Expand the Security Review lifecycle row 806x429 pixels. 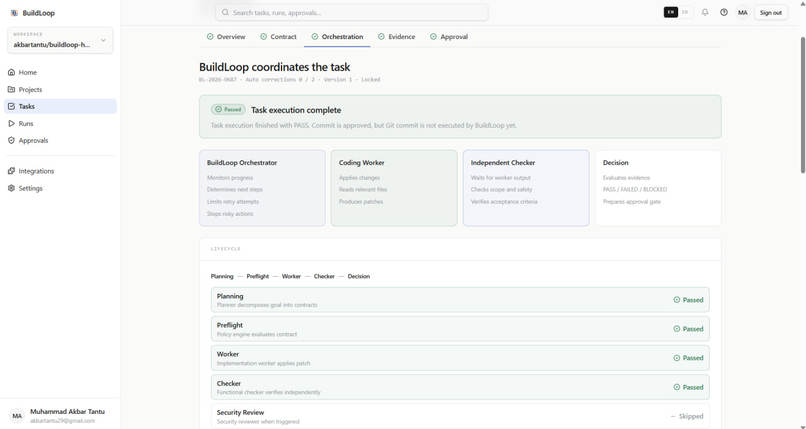tap(460, 416)
